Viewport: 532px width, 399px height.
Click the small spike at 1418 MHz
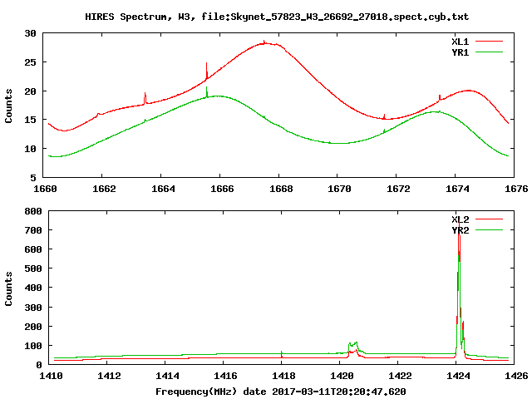pyautogui.click(x=281, y=354)
